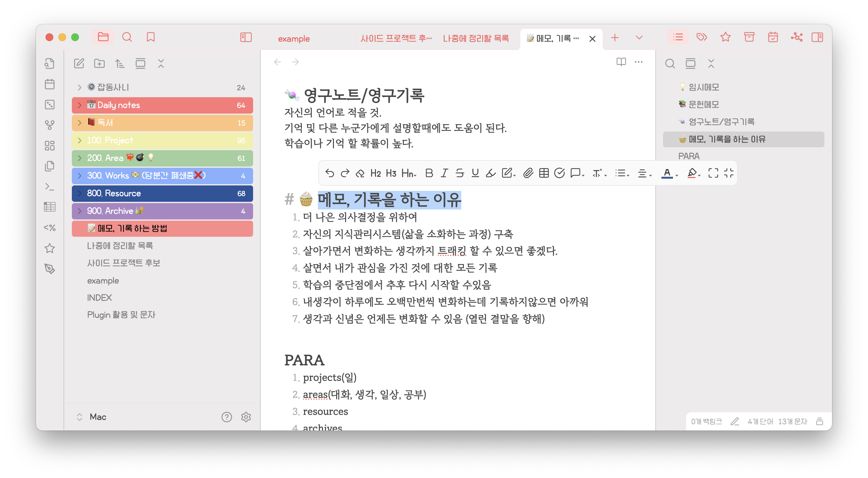Expand the 900. Archive folder
The image size is (868, 478).
point(79,211)
